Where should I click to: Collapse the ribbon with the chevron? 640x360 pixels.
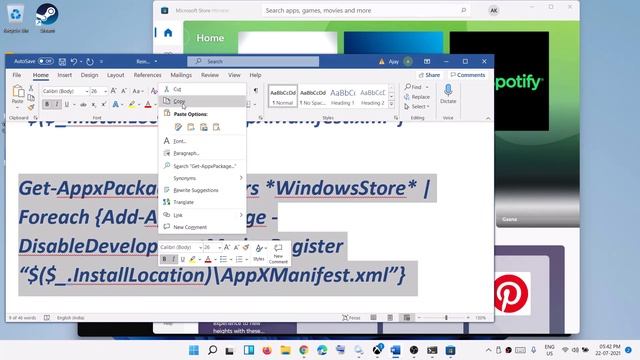488,118
